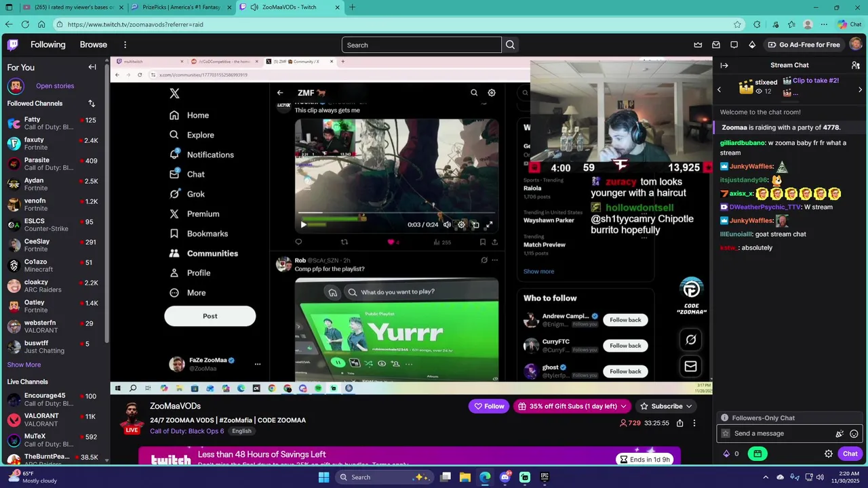Viewport: 868px width, 488px height.
Task: Open ESLCS Counter-Strike channel
Action: 53,225
